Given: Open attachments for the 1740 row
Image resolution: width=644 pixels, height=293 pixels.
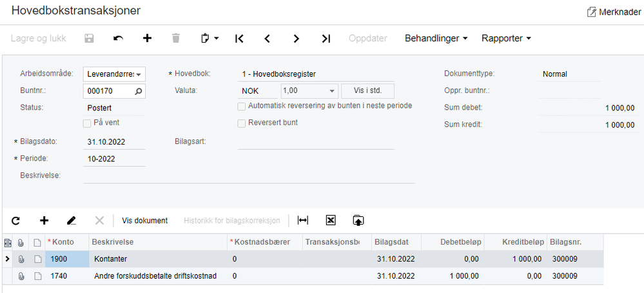Looking at the screenshot, I should coord(21,276).
